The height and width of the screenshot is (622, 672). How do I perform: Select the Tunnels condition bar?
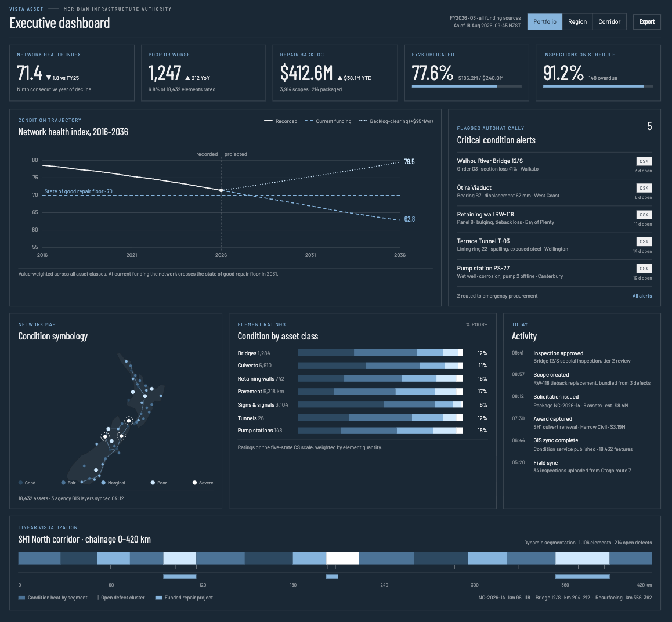click(380, 418)
